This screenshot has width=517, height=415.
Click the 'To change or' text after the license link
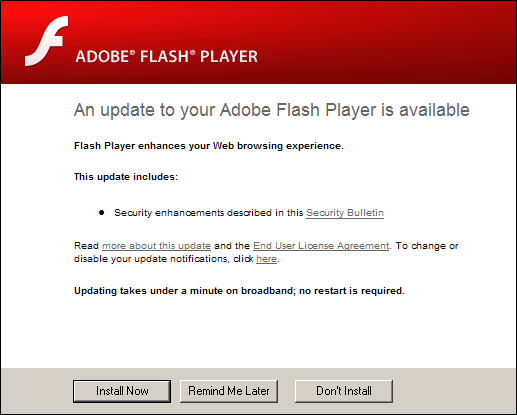tap(427, 246)
